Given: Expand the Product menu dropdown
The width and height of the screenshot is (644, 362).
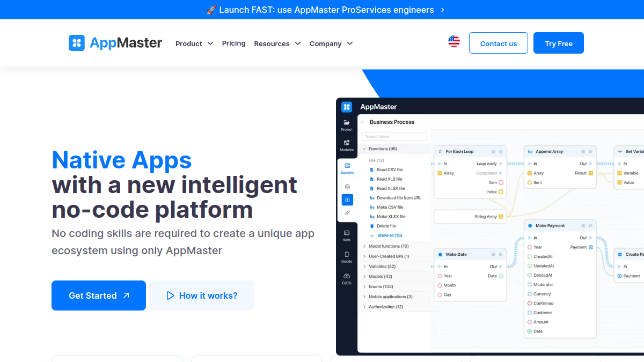Looking at the screenshot, I should [x=194, y=43].
